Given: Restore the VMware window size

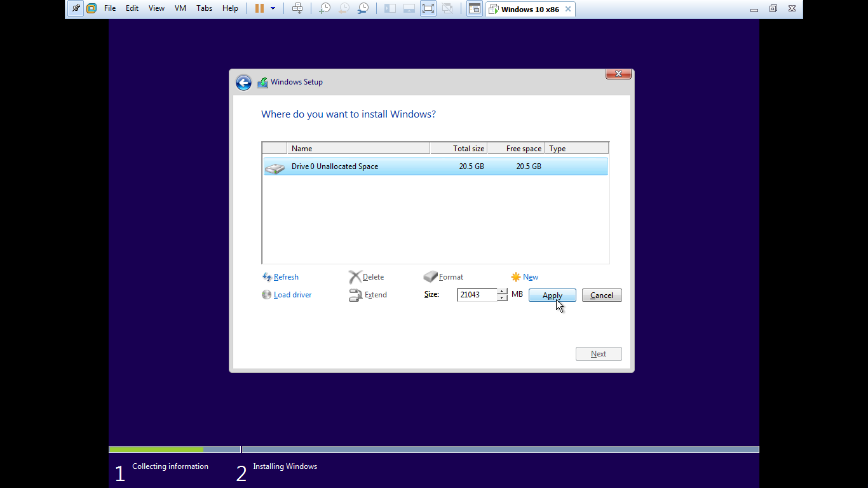Looking at the screenshot, I should [773, 9].
